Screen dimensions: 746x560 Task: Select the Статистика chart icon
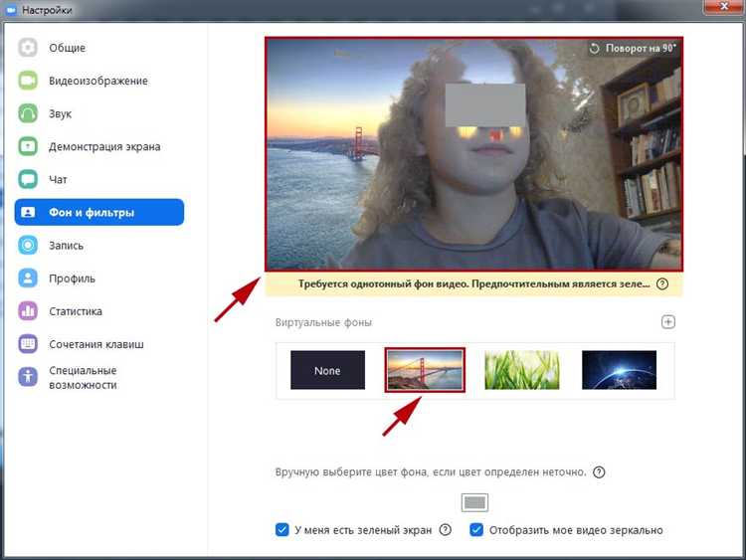click(x=28, y=311)
